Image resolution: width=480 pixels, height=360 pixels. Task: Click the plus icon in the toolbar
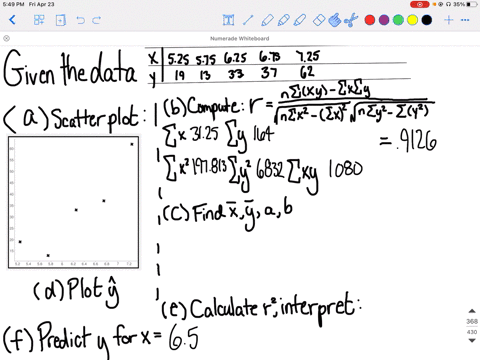pyautogui.click(x=449, y=20)
